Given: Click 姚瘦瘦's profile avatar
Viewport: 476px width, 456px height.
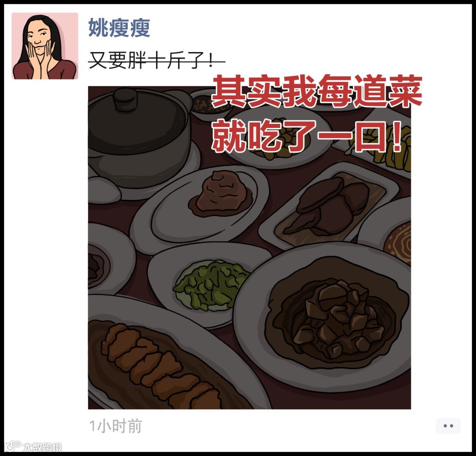Looking at the screenshot, I should 45,46.
